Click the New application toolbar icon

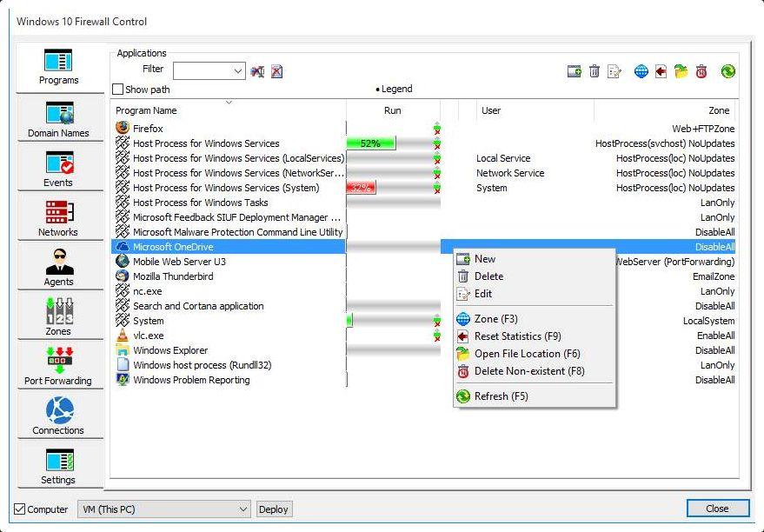(x=575, y=71)
